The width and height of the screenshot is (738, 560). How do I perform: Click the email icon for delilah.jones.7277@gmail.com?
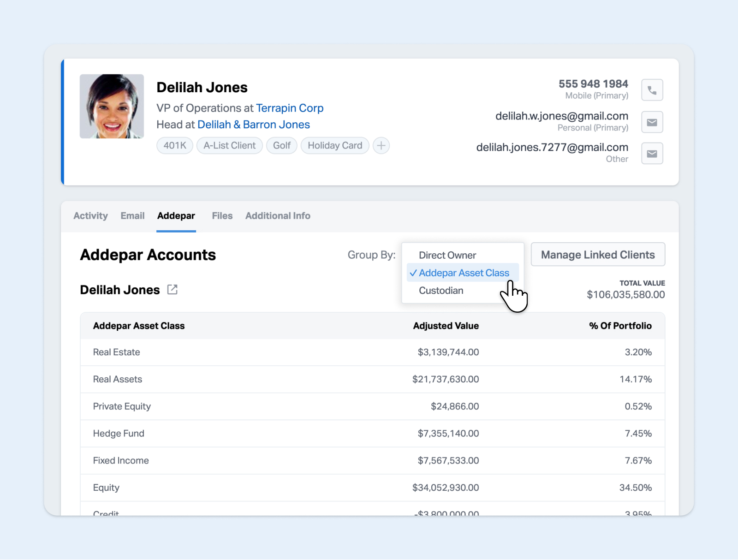tap(652, 154)
